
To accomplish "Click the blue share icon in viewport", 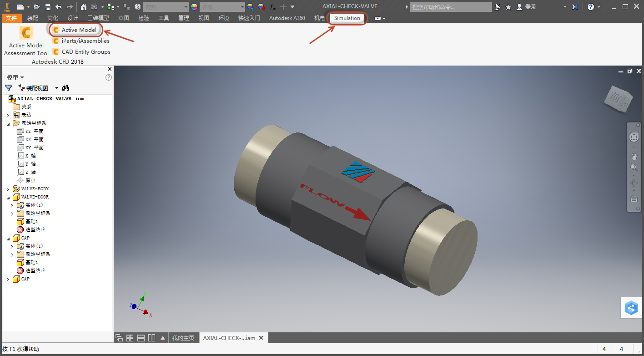I will click(x=631, y=308).
